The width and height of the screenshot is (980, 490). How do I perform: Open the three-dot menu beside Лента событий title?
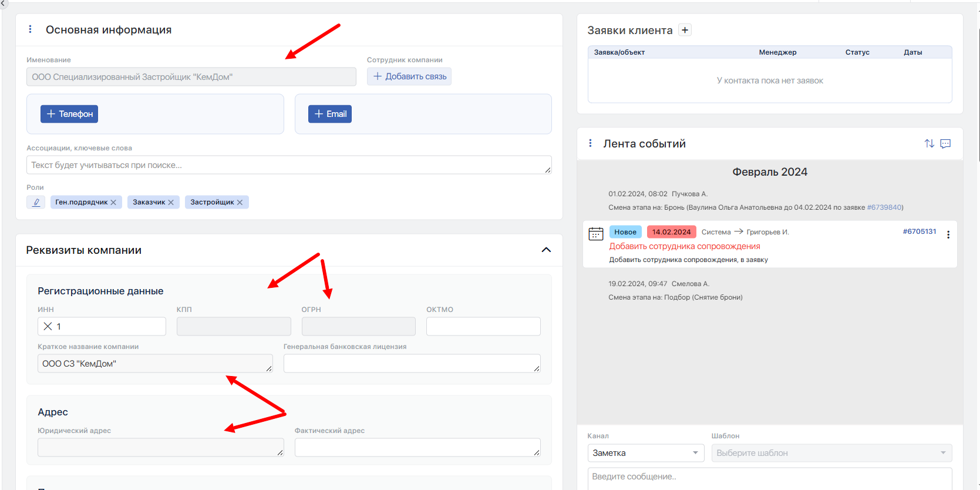[590, 143]
